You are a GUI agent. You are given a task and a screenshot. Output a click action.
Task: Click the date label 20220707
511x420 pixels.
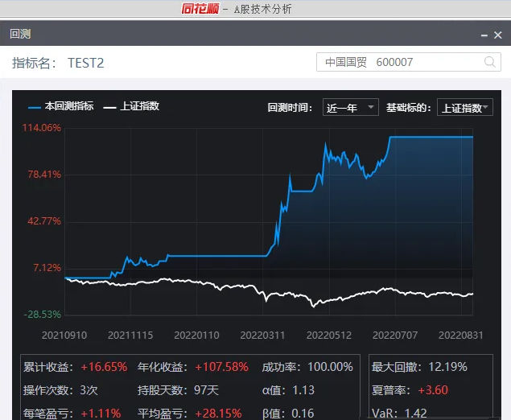pos(395,336)
